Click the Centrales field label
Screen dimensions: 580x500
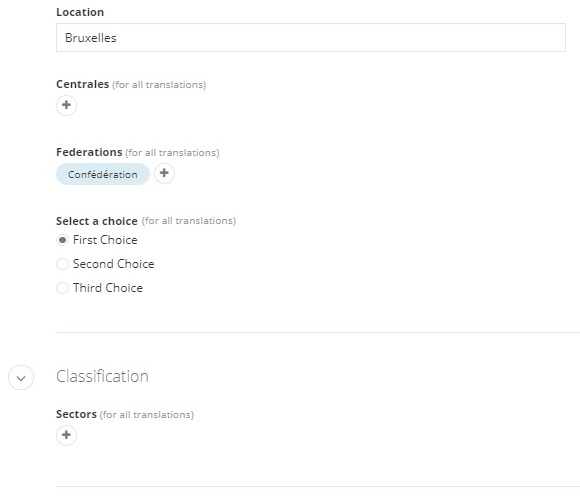tap(82, 84)
